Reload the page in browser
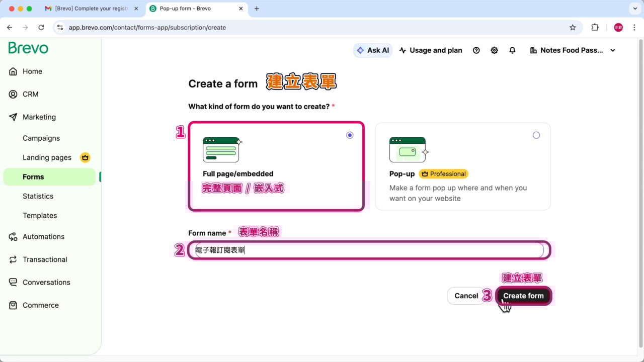Viewport: 644px width, 362px height. (41, 28)
